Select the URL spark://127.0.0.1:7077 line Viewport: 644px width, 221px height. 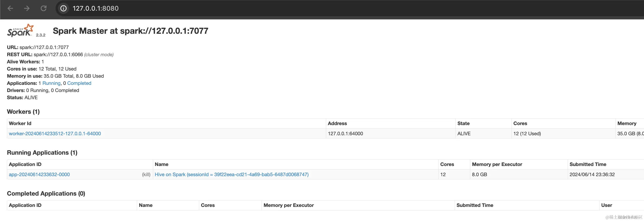[x=38, y=47]
